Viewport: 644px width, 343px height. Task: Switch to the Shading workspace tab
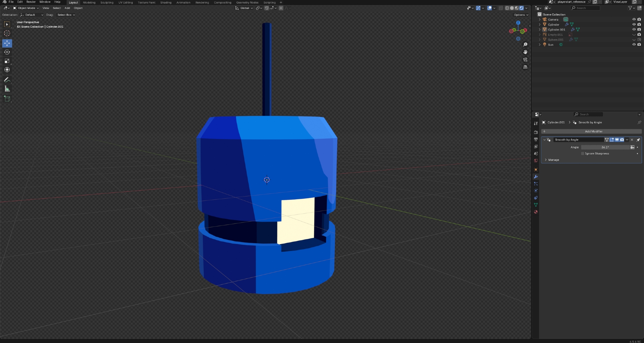pos(166,3)
